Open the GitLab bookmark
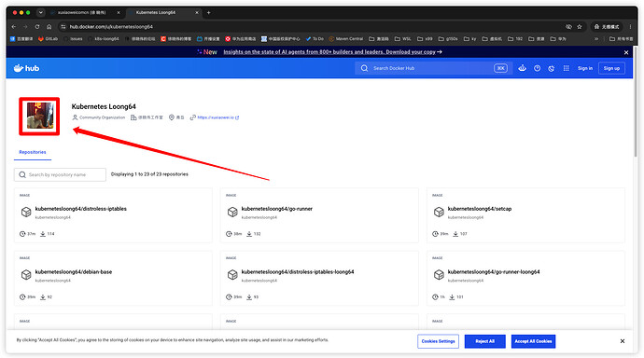Viewport: 644px width, 358px height. tap(48, 39)
